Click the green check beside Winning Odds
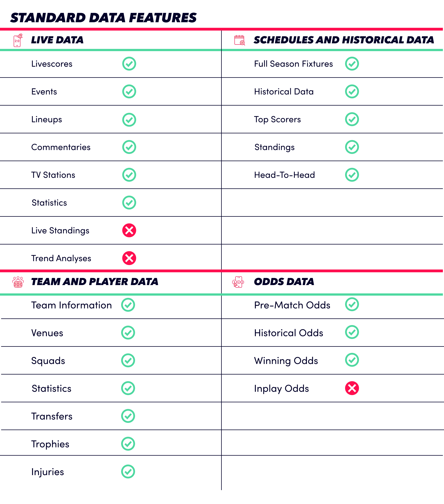The width and height of the screenshot is (444, 504). (x=352, y=360)
